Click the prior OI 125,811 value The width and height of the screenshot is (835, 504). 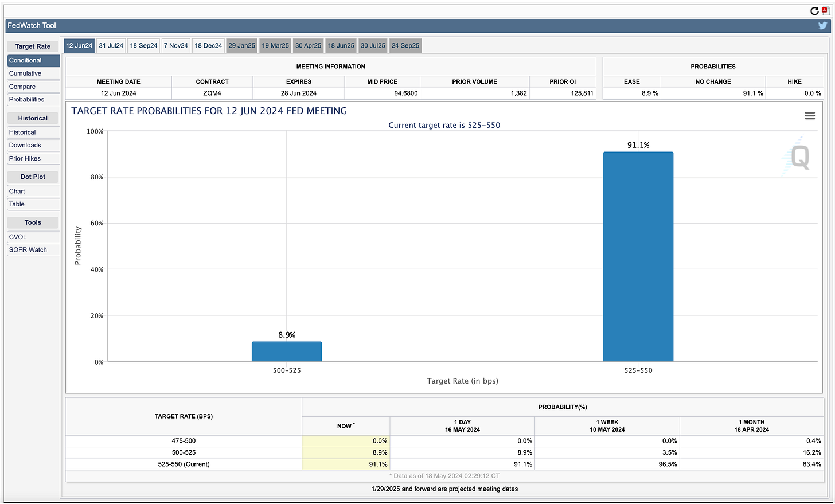582,93
